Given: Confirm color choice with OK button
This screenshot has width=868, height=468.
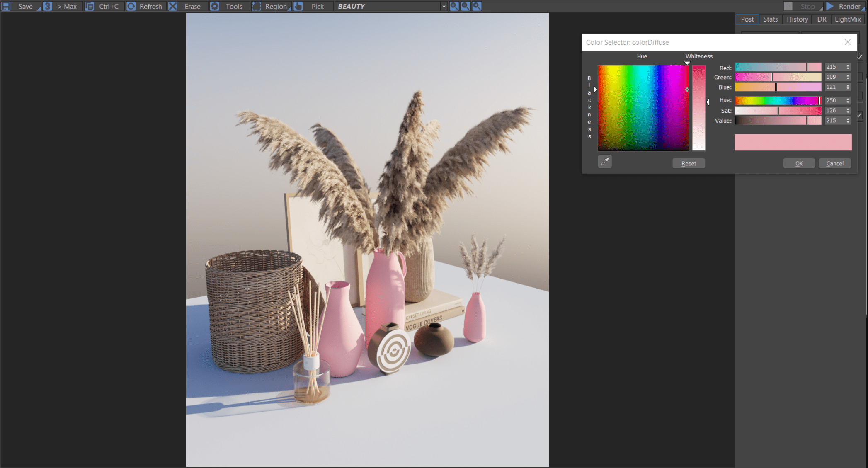Looking at the screenshot, I should [798, 163].
